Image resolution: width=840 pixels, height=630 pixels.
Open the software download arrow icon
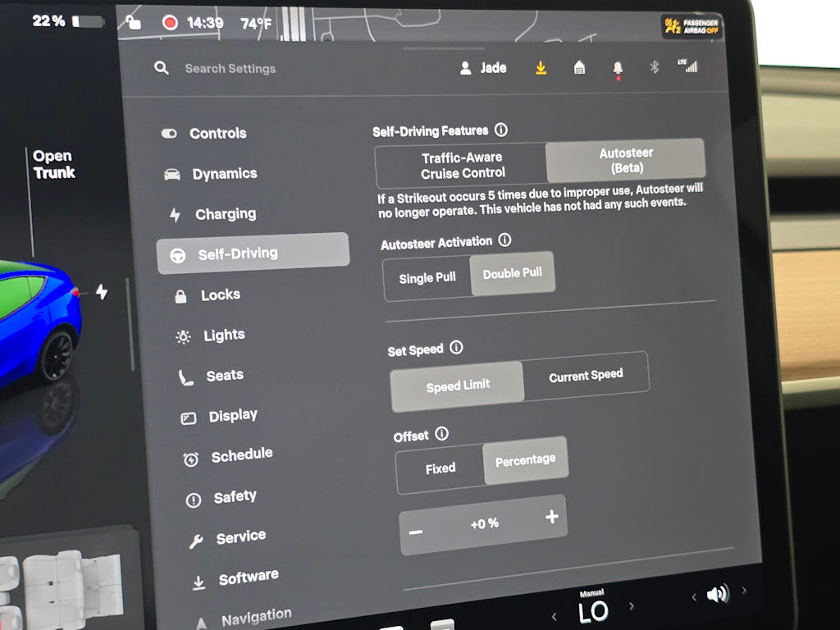(x=541, y=68)
